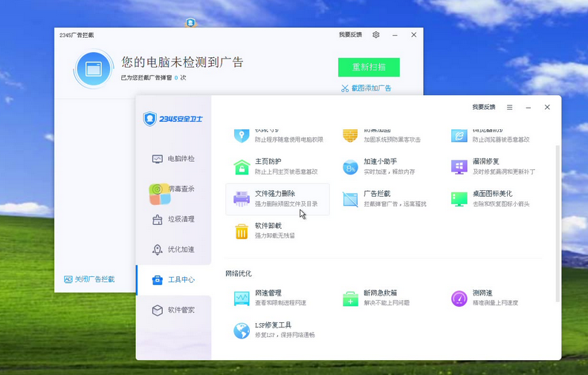The width and height of the screenshot is (588, 375).
Task: Click 关闭广告拦截 link
Action: pos(89,279)
